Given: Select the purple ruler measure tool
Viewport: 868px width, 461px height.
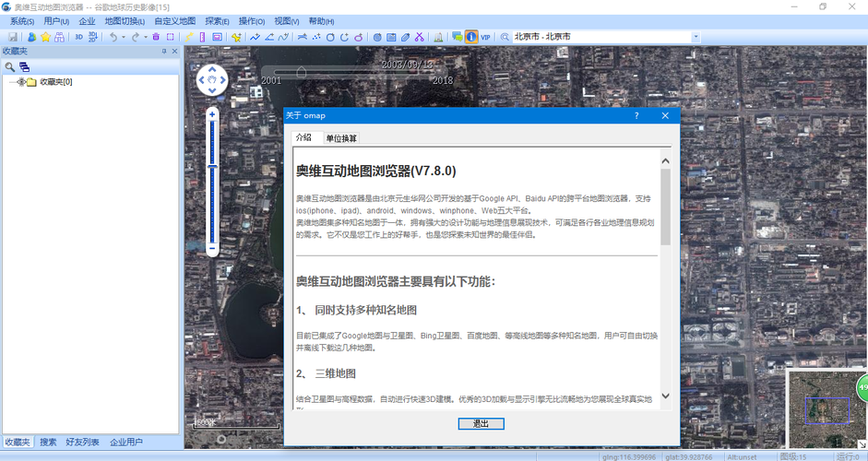Looking at the screenshot, I should (x=202, y=37).
